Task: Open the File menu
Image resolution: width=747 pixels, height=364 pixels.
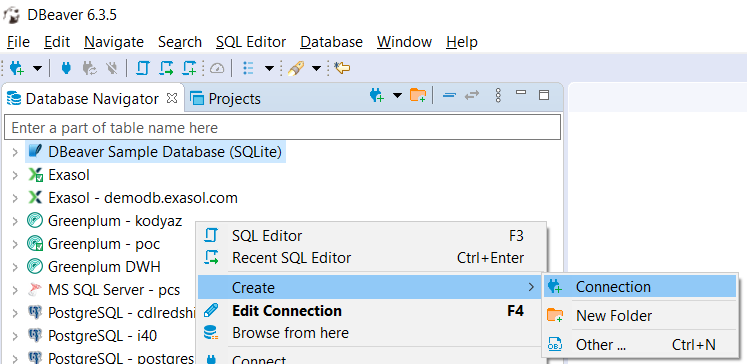Action: [18, 42]
